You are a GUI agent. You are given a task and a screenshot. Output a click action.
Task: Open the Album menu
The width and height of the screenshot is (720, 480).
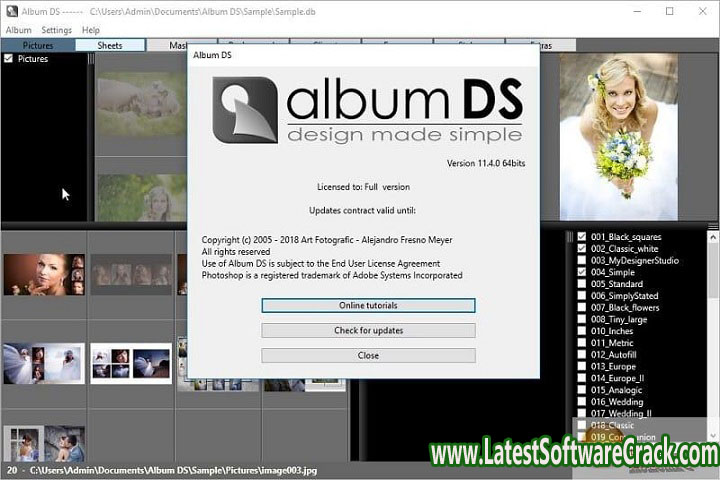coord(19,30)
